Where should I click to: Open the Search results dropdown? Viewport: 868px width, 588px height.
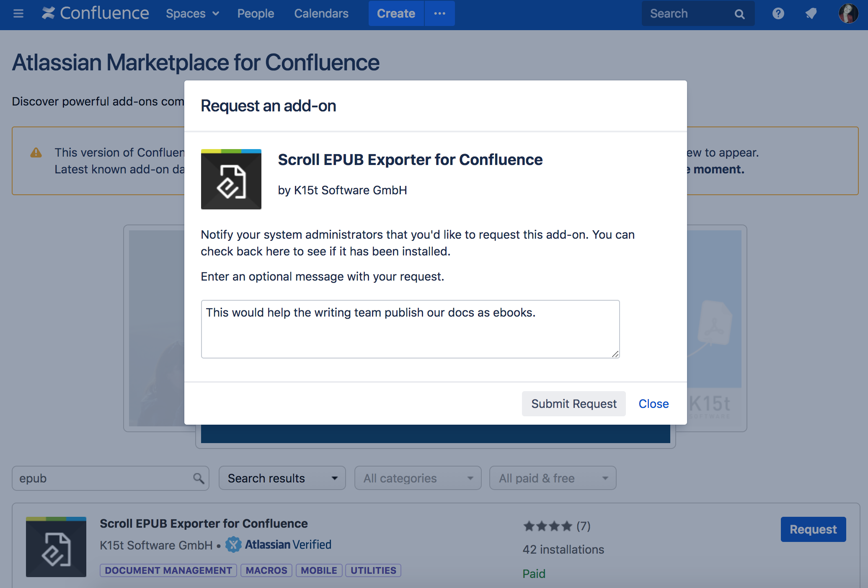pos(282,478)
